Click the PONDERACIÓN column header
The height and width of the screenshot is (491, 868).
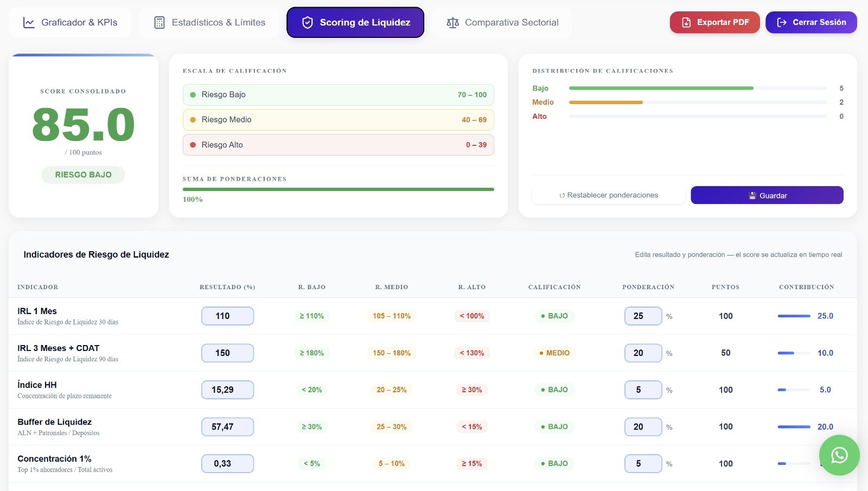(648, 287)
